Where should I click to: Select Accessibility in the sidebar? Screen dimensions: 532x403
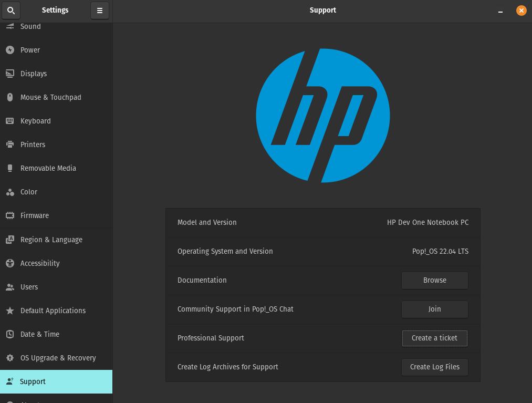[56, 263]
